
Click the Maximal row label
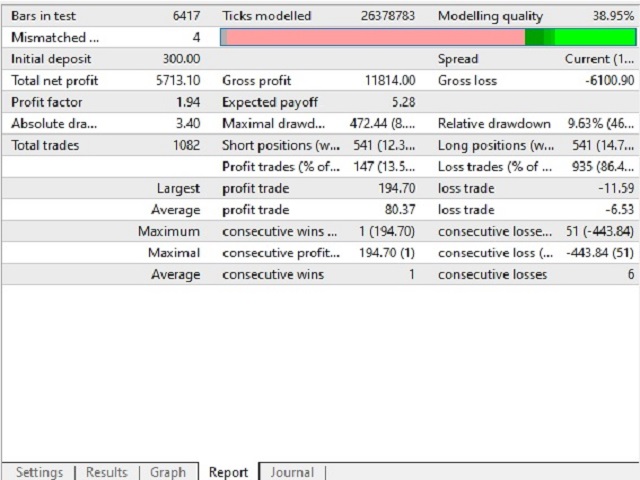(x=174, y=253)
